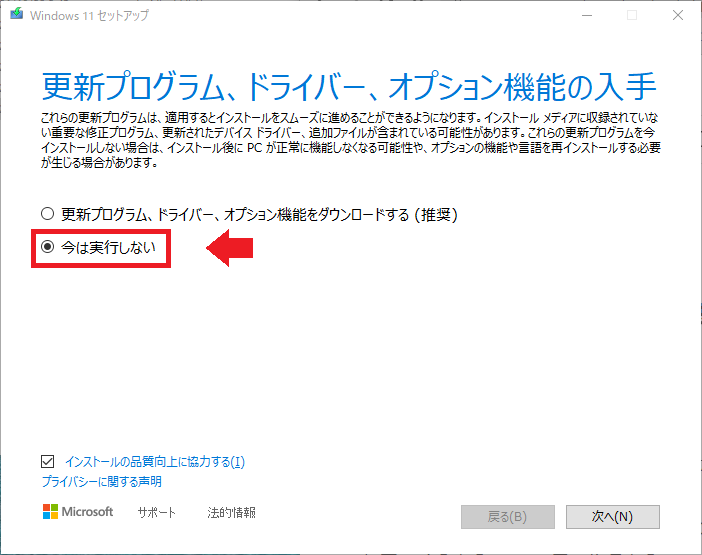The height and width of the screenshot is (555, 702).
Task: Open the 法的情報 link
Action: 231,512
